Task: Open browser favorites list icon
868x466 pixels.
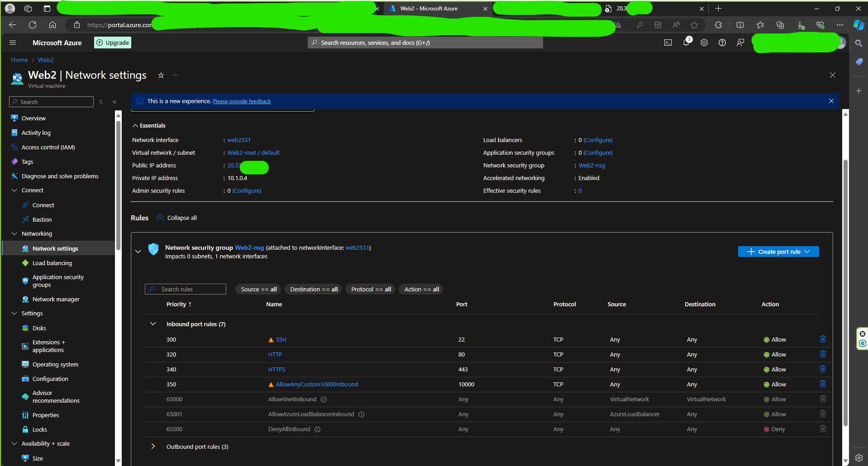Action: tap(760, 25)
